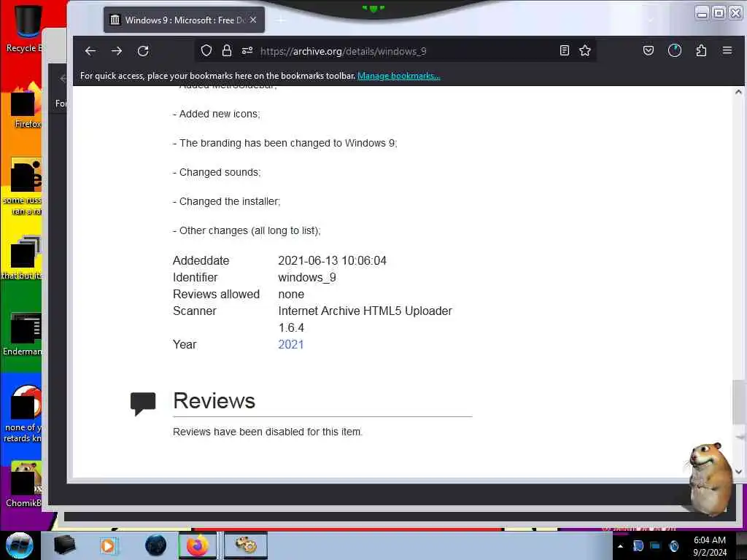Open a new browser tab
Viewport: 747px width, 560px height.
(x=281, y=20)
